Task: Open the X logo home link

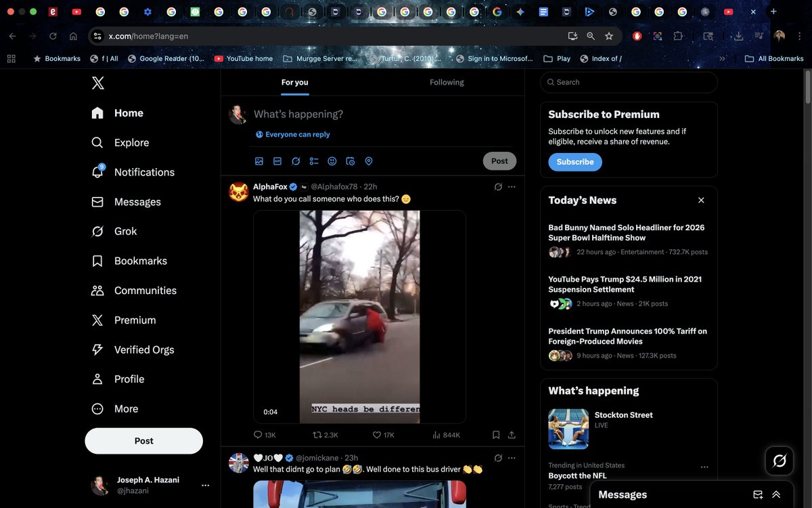Action: point(98,83)
